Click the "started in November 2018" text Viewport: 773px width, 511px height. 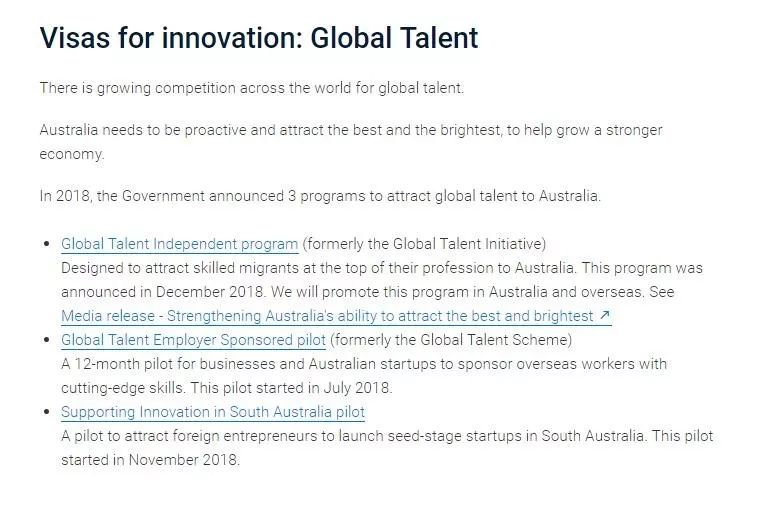point(150,460)
